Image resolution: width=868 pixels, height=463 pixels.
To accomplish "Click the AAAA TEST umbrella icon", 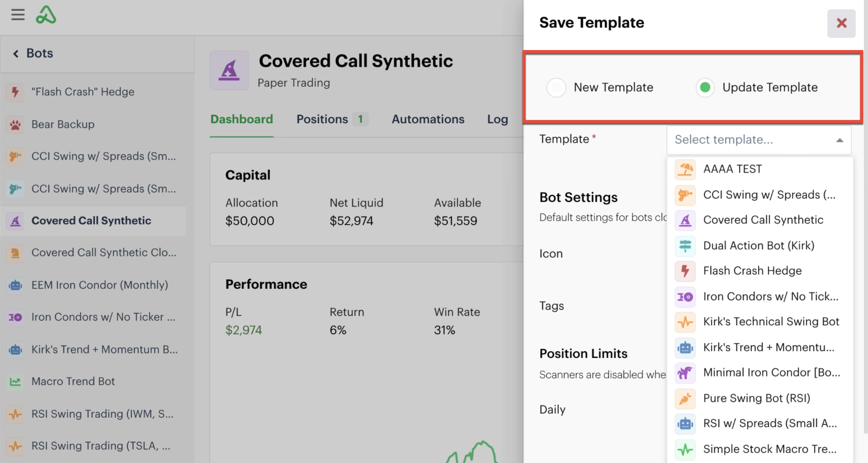I will coord(685,169).
